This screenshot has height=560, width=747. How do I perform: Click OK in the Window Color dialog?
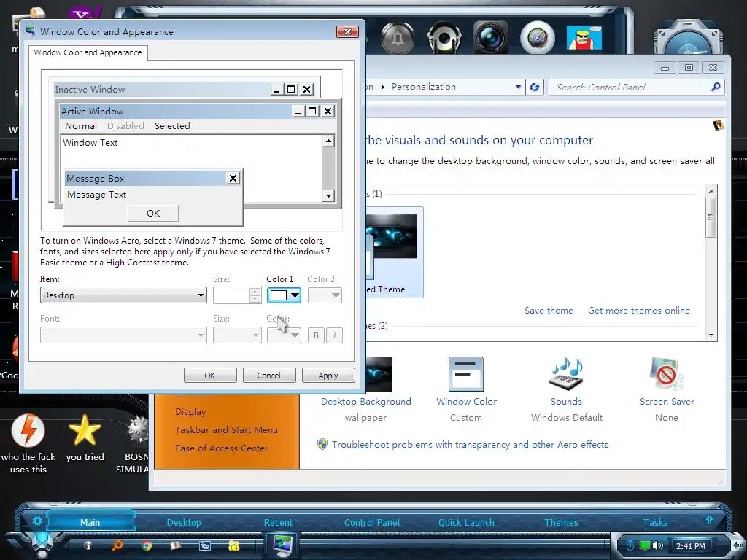point(210,376)
